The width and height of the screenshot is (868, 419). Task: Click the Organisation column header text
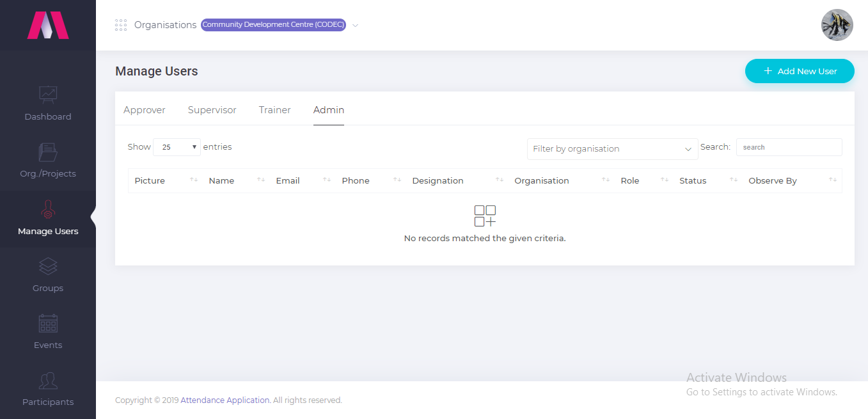(542, 180)
